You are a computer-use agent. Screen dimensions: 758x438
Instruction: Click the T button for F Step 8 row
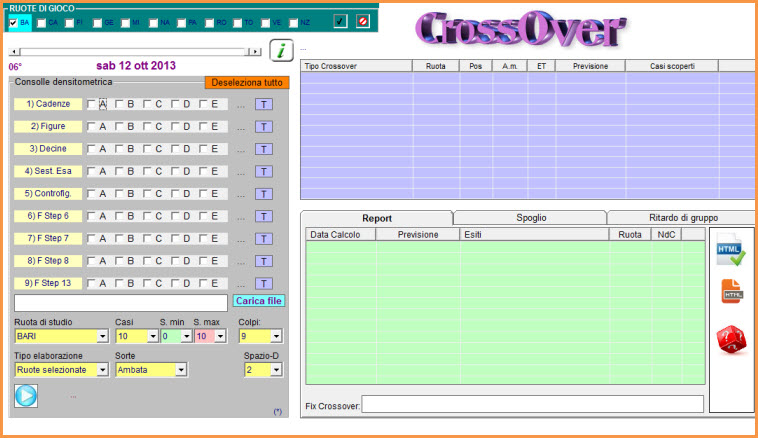click(263, 261)
